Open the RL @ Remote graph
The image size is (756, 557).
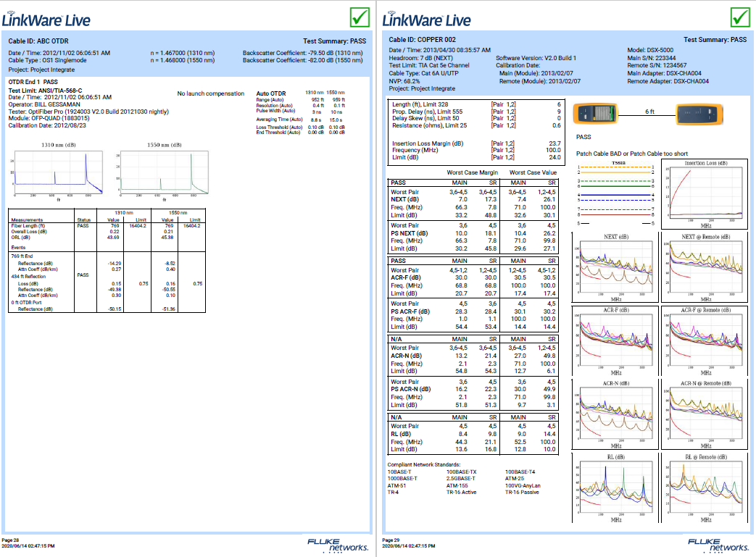[705, 487]
